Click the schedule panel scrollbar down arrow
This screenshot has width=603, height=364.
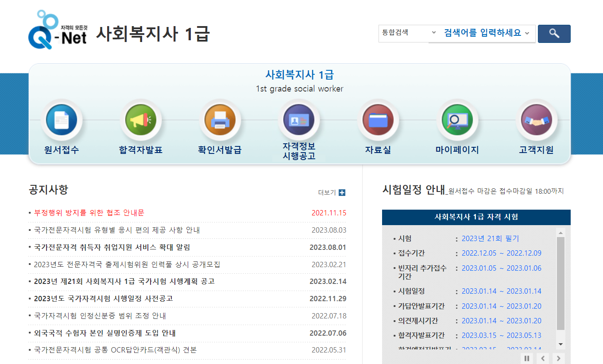(x=560, y=344)
